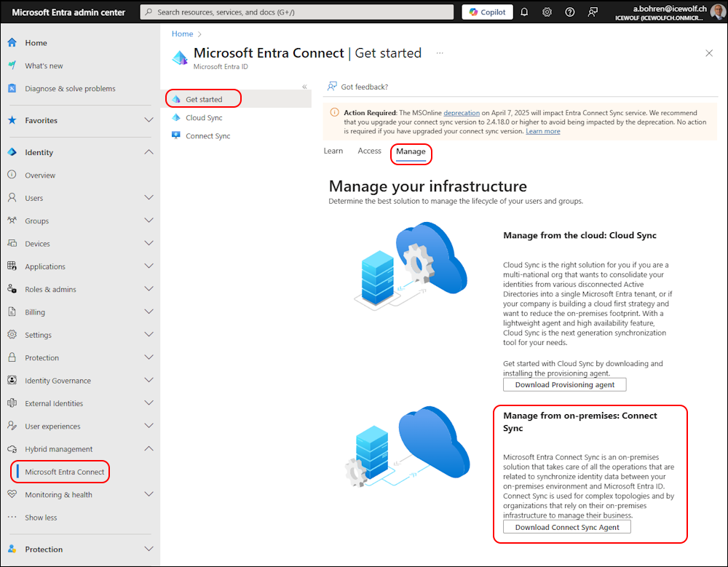Expand the Billing menu chevron
Image resolution: width=728 pixels, height=567 pixels.
149,312
